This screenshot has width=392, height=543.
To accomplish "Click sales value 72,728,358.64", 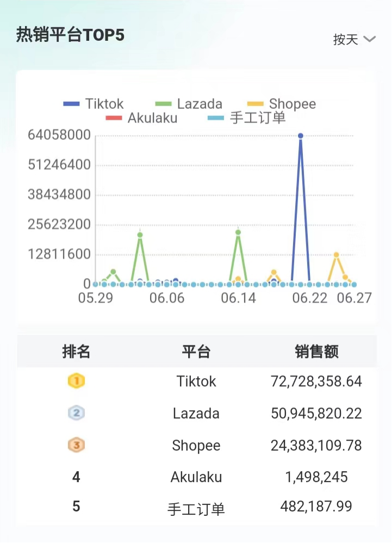I will coord(316,381).
